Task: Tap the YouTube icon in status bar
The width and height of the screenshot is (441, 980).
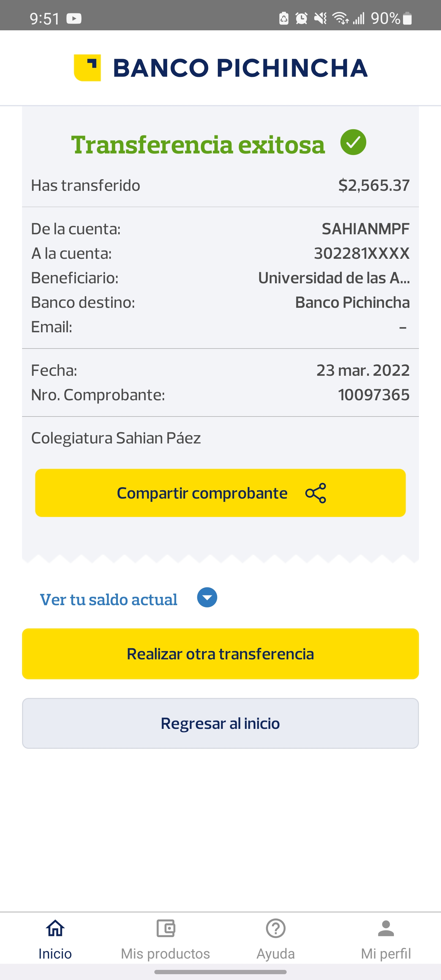Action: pos(74,18)
